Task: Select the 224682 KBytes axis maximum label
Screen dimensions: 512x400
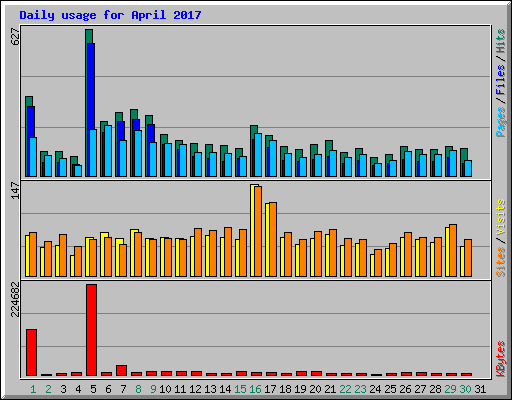Action: pos(15,299)
